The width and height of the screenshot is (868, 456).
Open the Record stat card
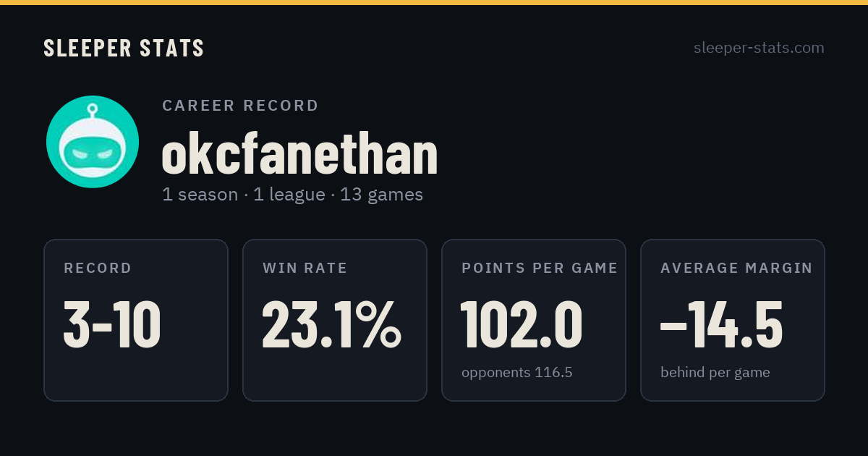pyautogui.click(x=136, y=320)
